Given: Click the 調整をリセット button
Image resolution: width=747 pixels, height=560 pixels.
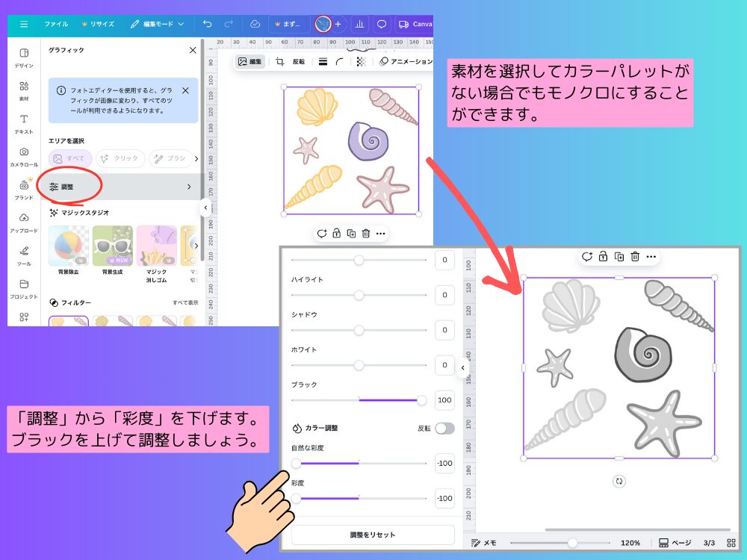Looking at the screenshot, I should pos(372,534).
